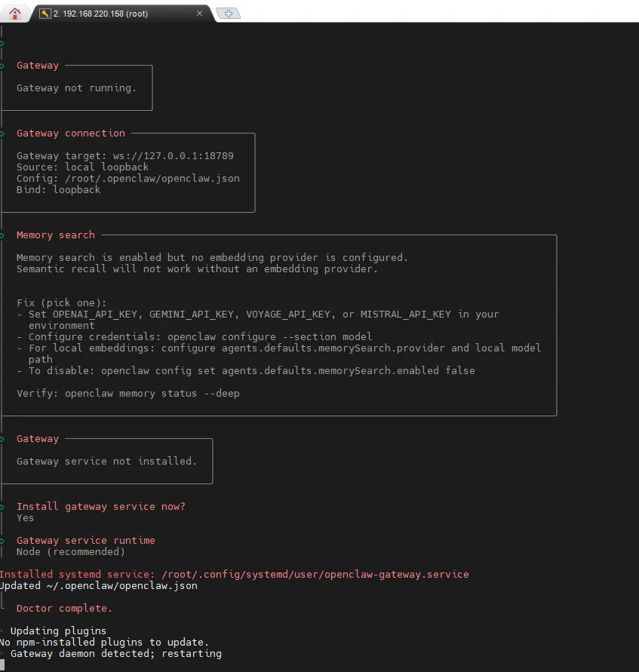The width and height of the screenshot is (639, 672).
Task: Open the home tab house icon
Action: 14,14
